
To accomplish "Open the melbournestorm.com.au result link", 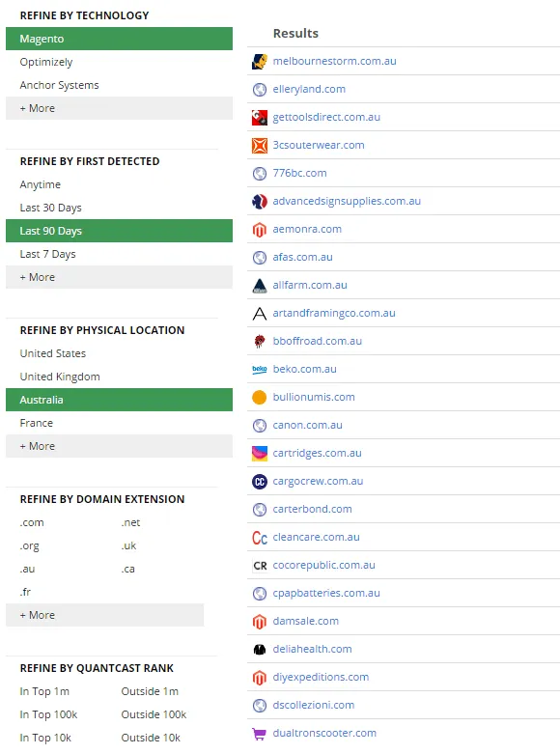I will point(334,61).
